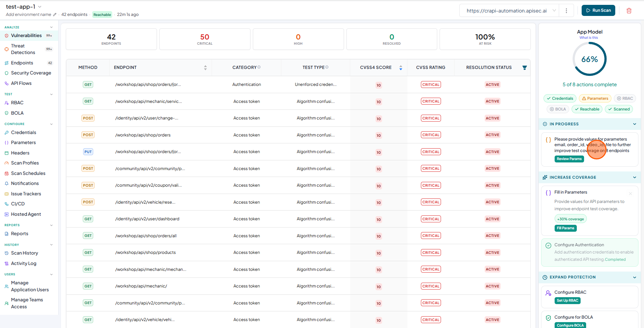Click the Review Params button
The image size is (644, 328).
(569, 159)
